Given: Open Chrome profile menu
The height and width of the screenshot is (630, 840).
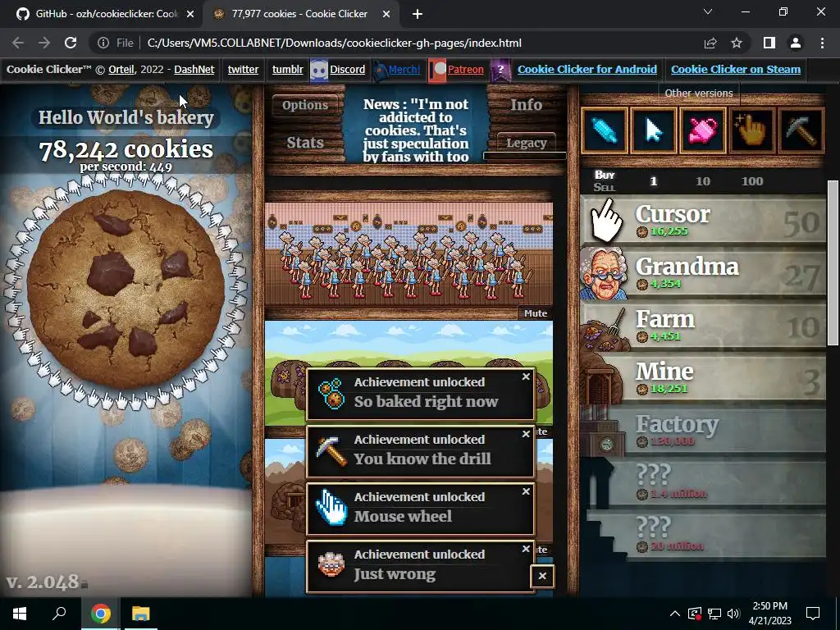Looking at the screenshot, I should 796,43.
